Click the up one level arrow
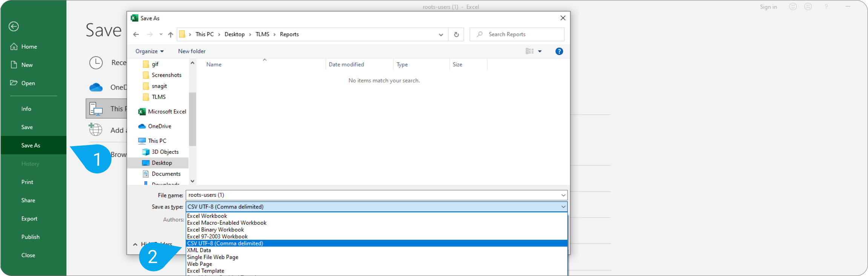The height and width of the screenshot is (276, 868). coord(170,34)
